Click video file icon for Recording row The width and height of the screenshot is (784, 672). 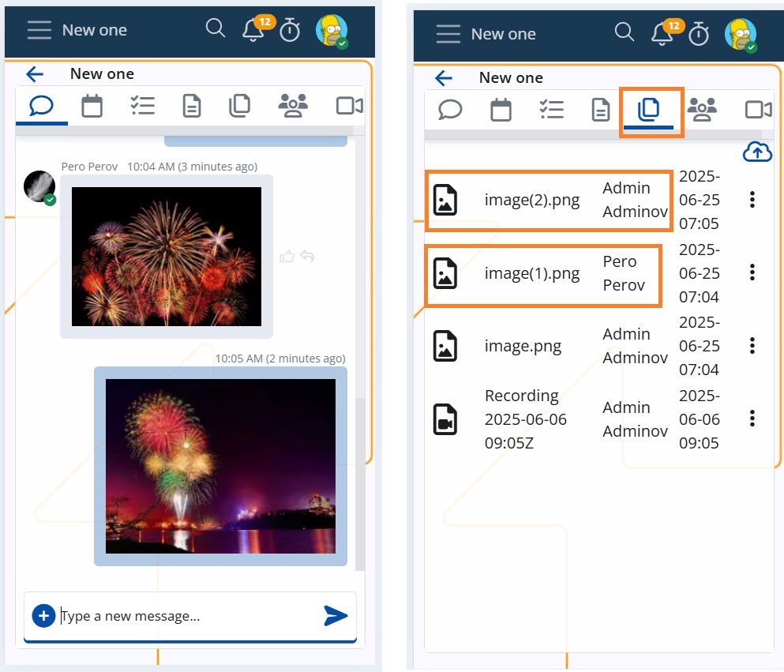click(445, 419)
